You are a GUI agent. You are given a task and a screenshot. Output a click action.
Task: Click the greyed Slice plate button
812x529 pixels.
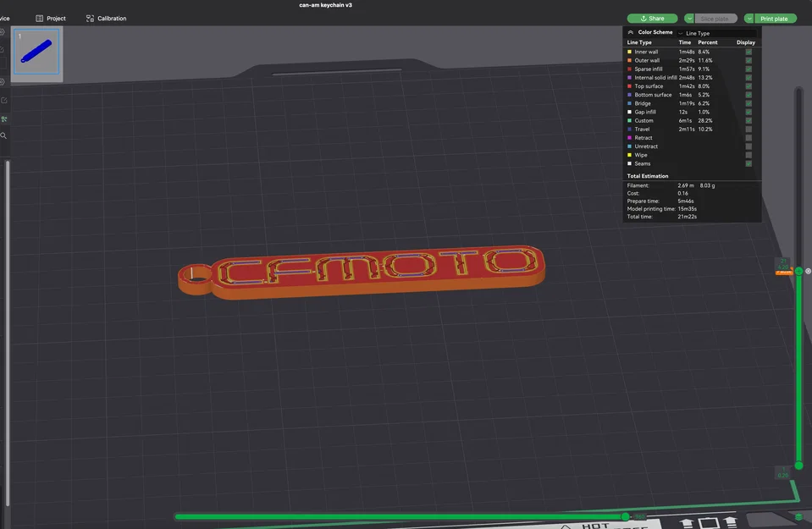point(715,19)
